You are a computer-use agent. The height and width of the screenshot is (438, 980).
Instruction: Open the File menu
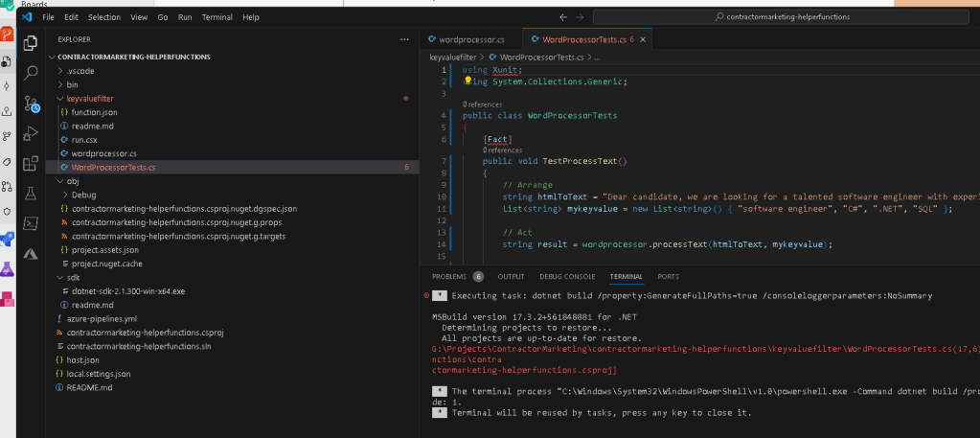coord(48,17)
